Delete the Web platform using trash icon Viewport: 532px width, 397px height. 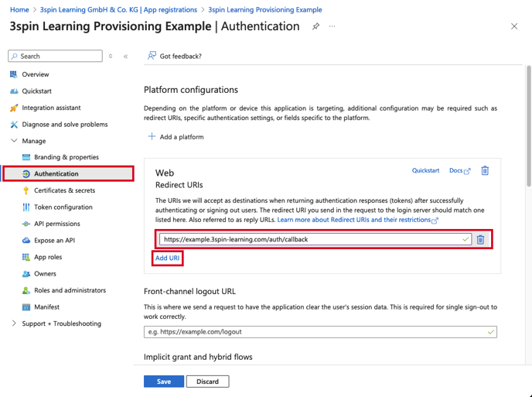pos(485,170)
